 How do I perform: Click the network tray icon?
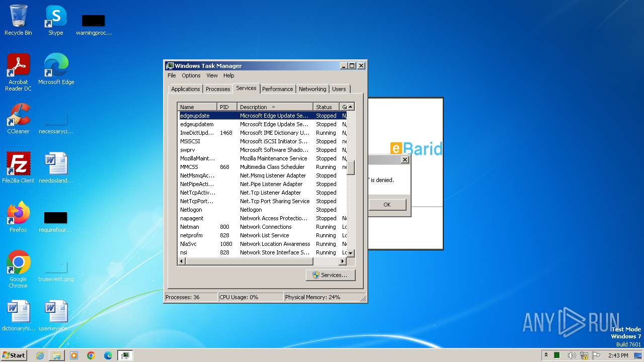(x=585, y=355)
